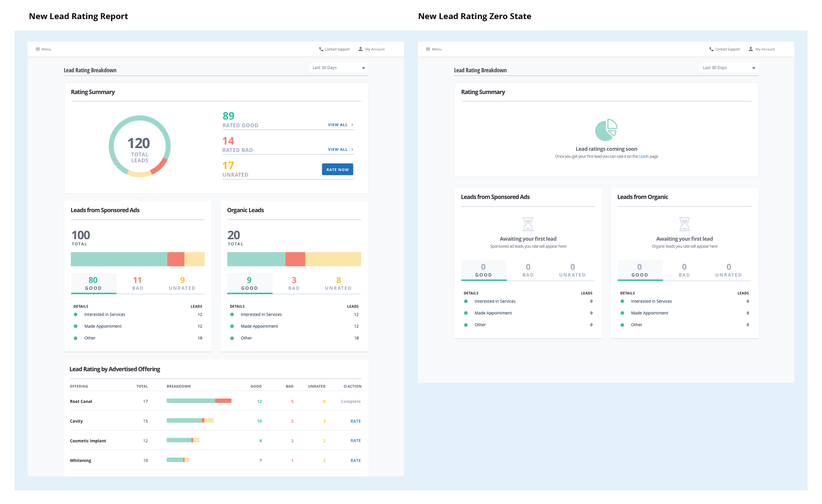Select the 11 BAD tab under Leads from Sponsored Ads
Image resolution: width=822 pixels, height=504 pixels.
pyautogui.click(x=138, y=283)
